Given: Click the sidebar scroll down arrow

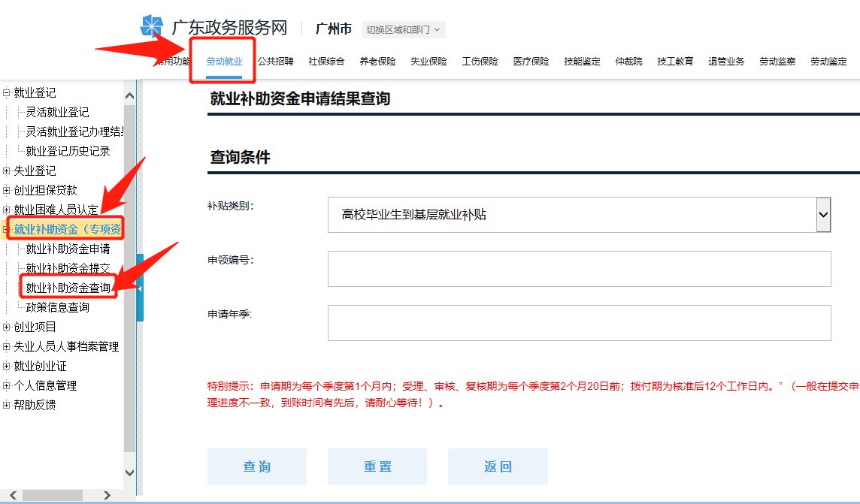Looking at the screenshot, I should point(129,472).
